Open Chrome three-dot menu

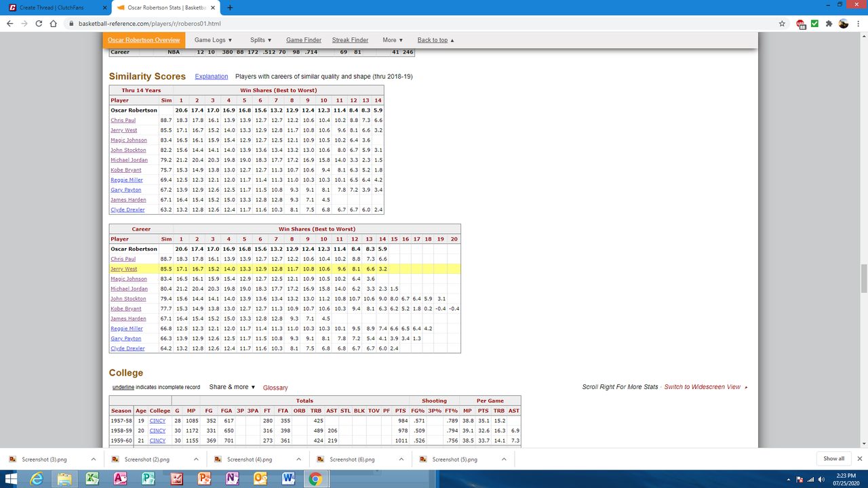point(858,23)
